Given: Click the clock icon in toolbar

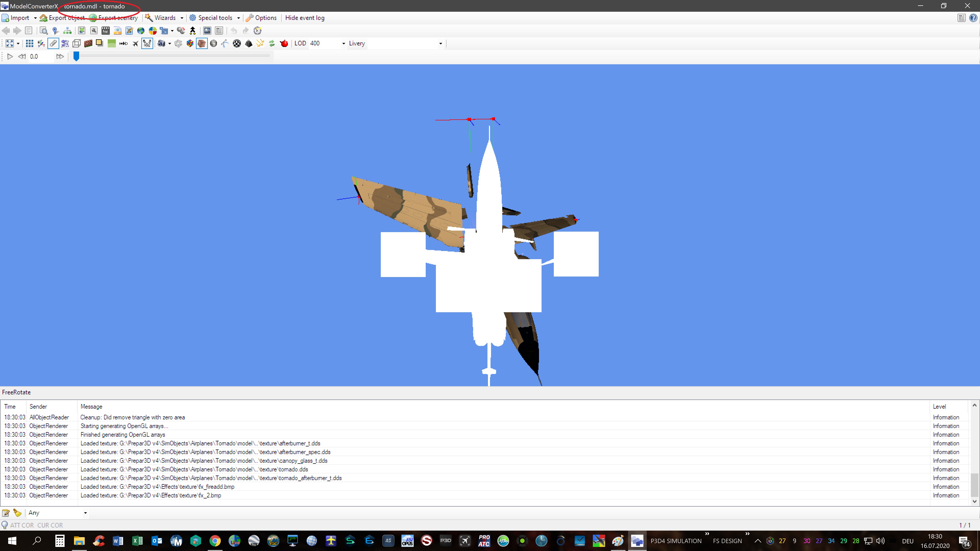Looking at the screenshot, I should click(258, 31).
